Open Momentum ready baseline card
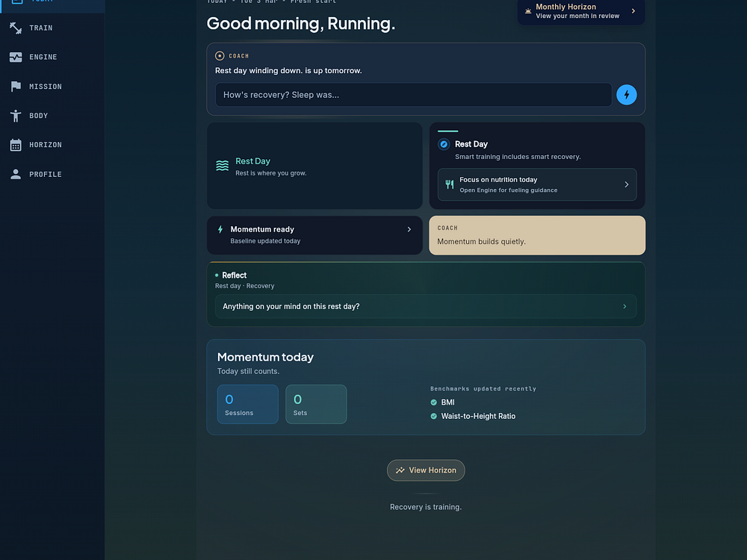 [x=314, y=235]
